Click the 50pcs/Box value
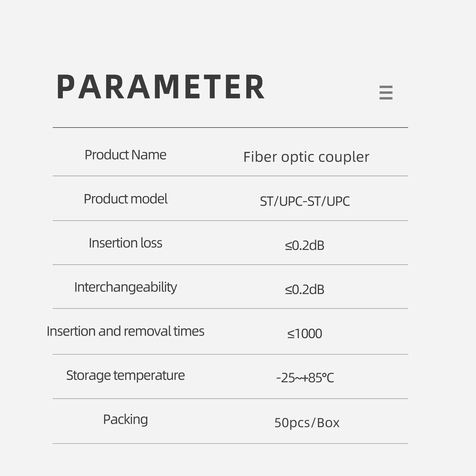 (x=307, y=423)
